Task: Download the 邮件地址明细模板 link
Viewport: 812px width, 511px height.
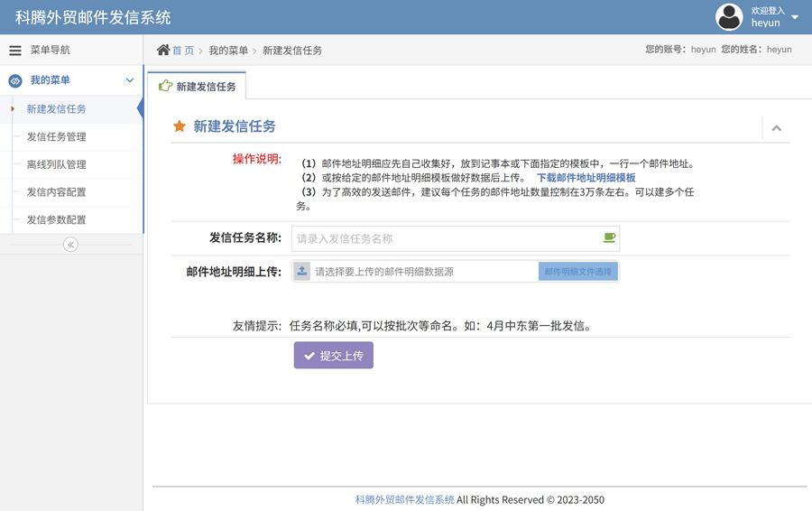Action: click(x=586, y=178)
